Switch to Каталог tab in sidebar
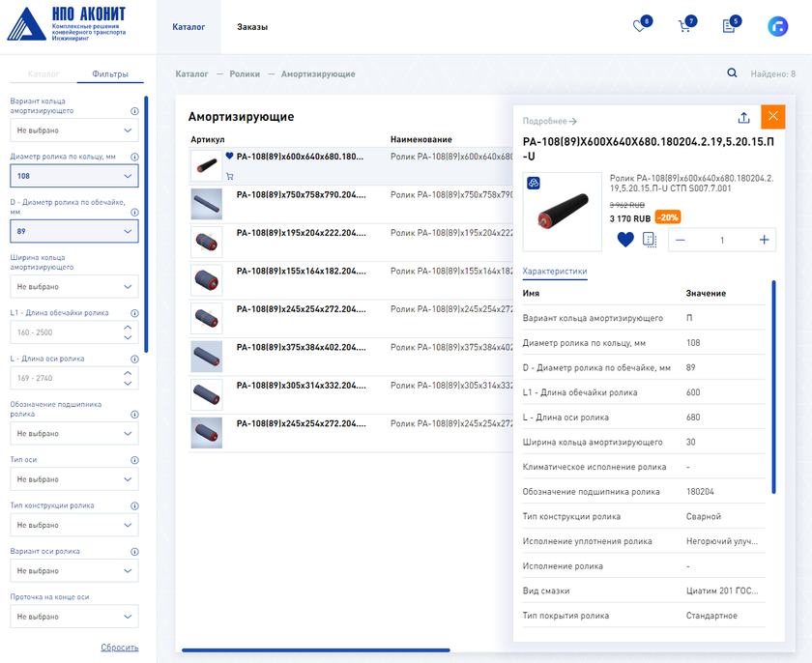Image resolution: width=812 pixels, height=663 pixels. [x=43, y=73]
